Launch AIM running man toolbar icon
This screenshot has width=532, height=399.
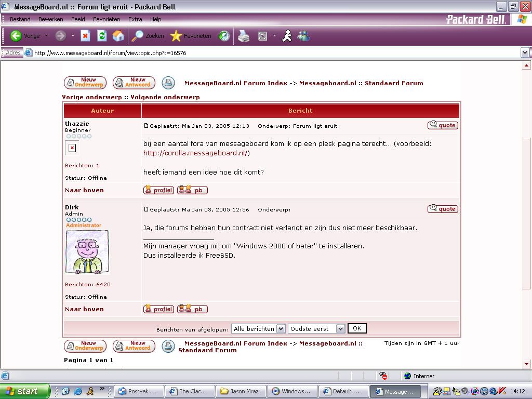coord(287,36)
